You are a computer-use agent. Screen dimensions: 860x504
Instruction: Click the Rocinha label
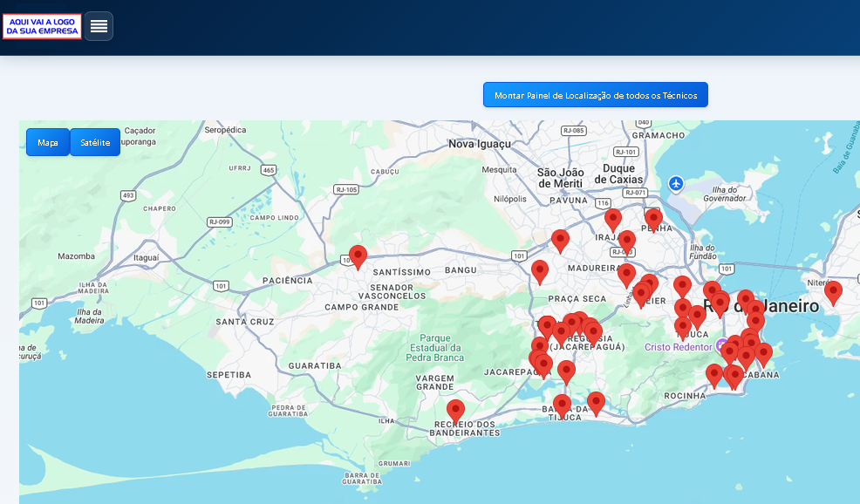click(x=685, y=396)
